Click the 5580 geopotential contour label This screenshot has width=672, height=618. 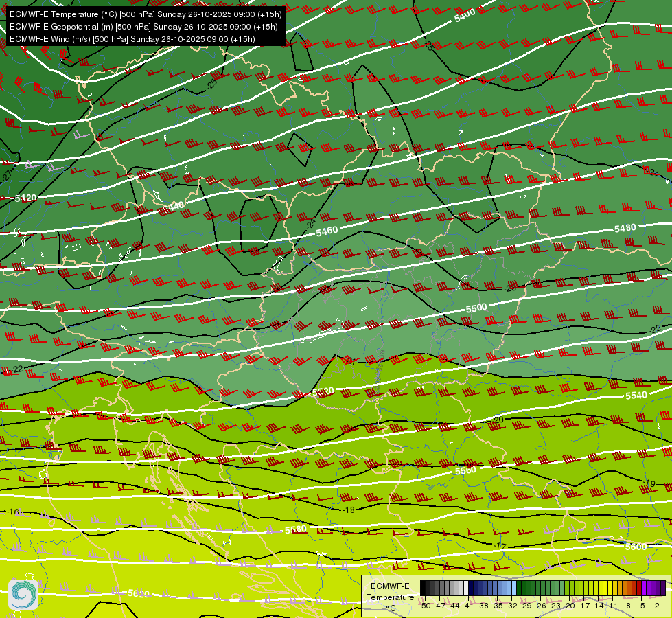tap(296, 530)
